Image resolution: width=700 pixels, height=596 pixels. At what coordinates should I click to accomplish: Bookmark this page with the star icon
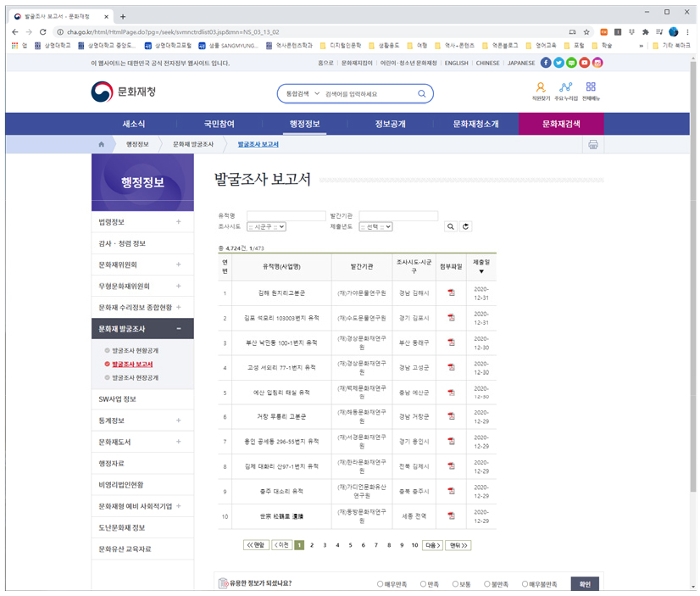pos(586,31)
